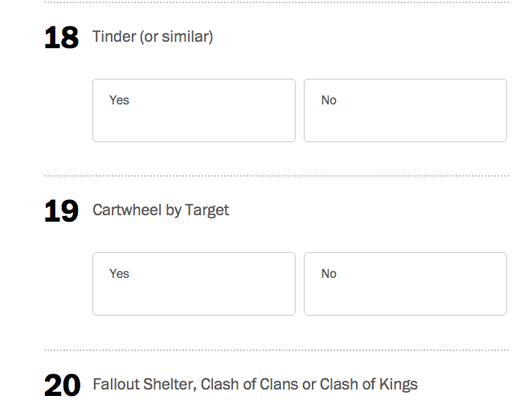This screenshot has height=404, width=532.
Task: Select Yes for Tinder (or similar)
Action: [x=194, y=110]
